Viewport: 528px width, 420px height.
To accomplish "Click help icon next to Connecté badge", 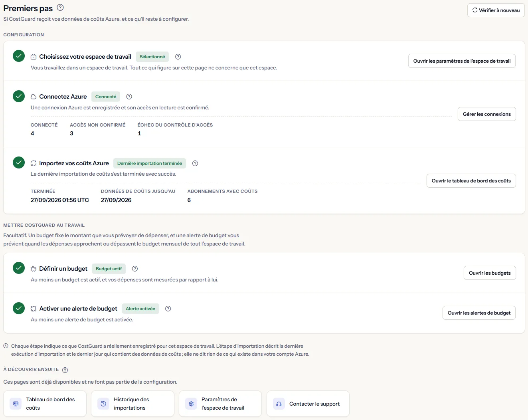I will [x=129, y=97].
